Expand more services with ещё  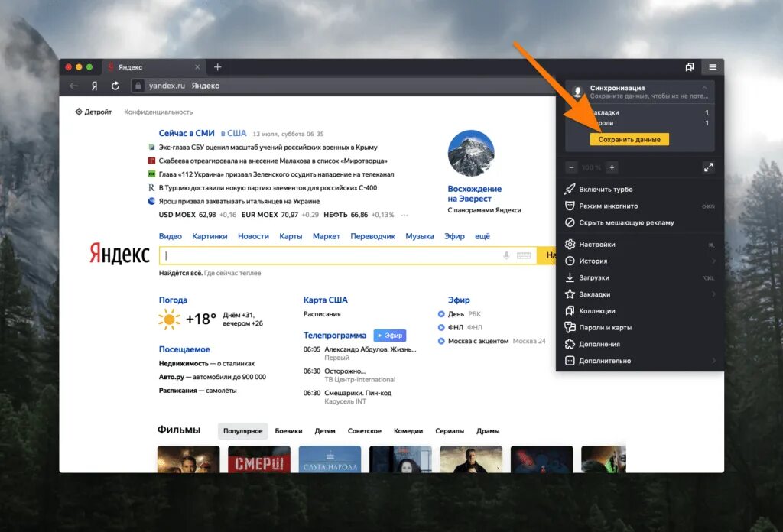coord(482,236)
